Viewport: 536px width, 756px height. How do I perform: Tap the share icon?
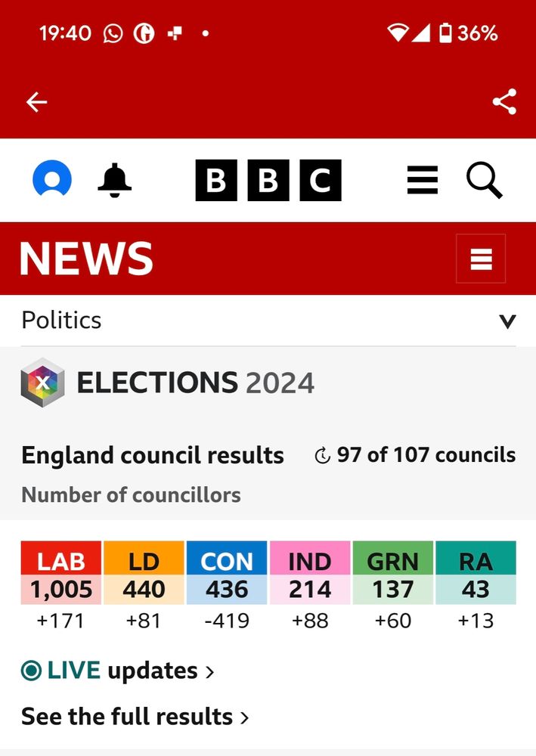point(504,102)
